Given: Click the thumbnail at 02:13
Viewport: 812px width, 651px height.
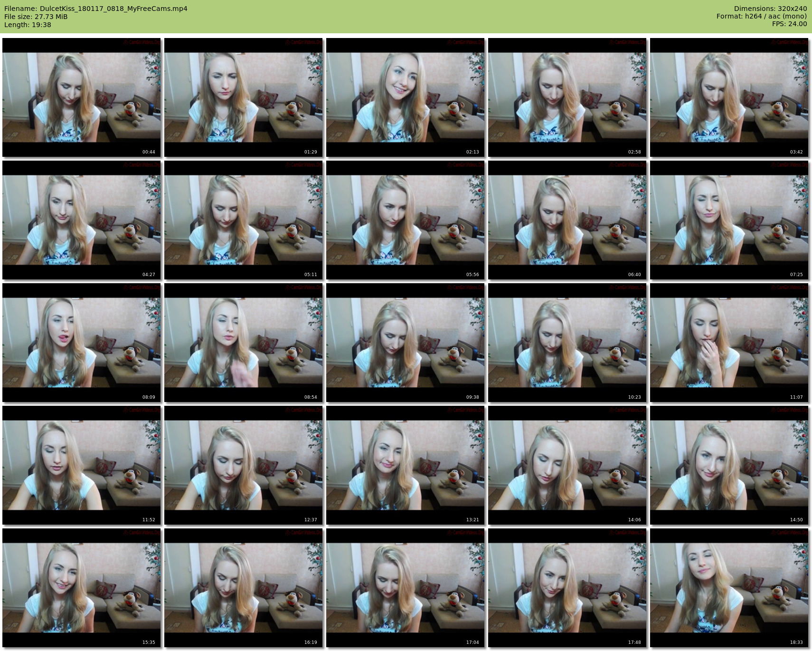Looking at the screenshot, I should coord(406,97).
